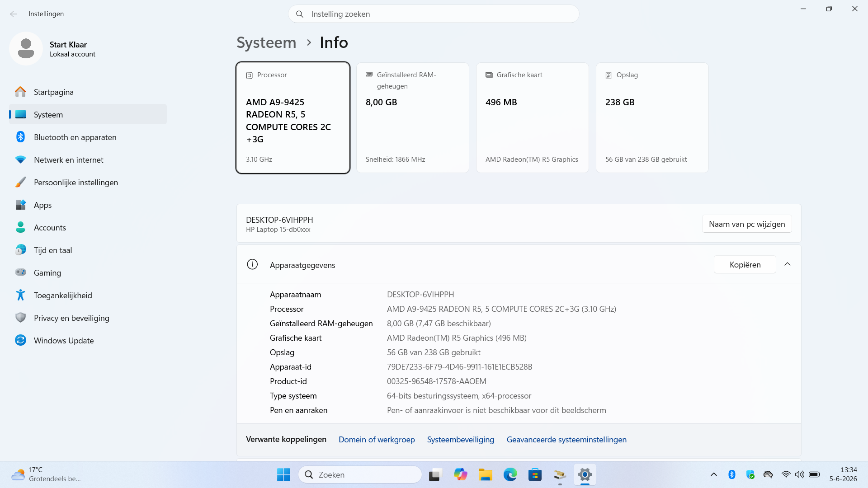
Task: Click the OneDrive cloud tray icon
Action: [x=768, y=474]
